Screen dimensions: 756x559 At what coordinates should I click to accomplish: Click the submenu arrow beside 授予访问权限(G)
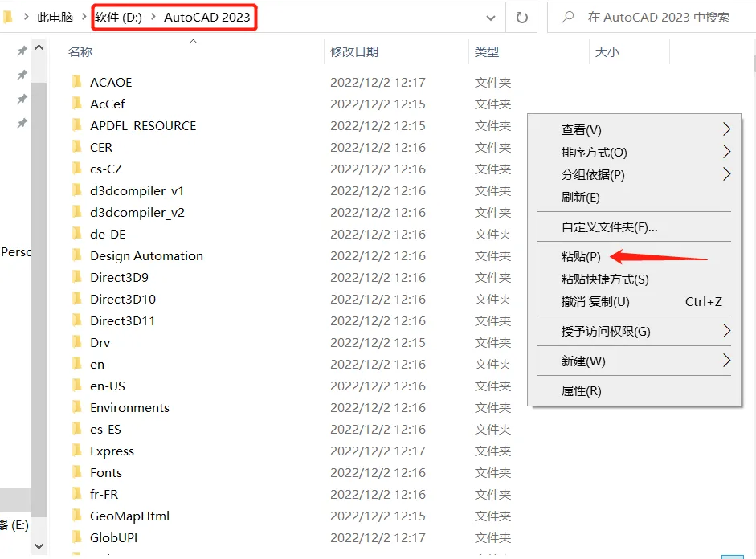click(726, 331)
